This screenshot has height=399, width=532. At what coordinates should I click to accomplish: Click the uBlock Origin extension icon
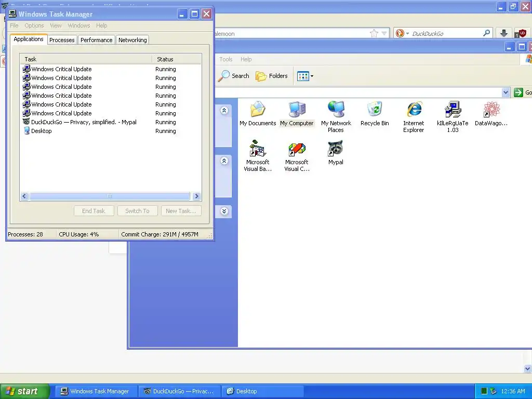[521, 33]
